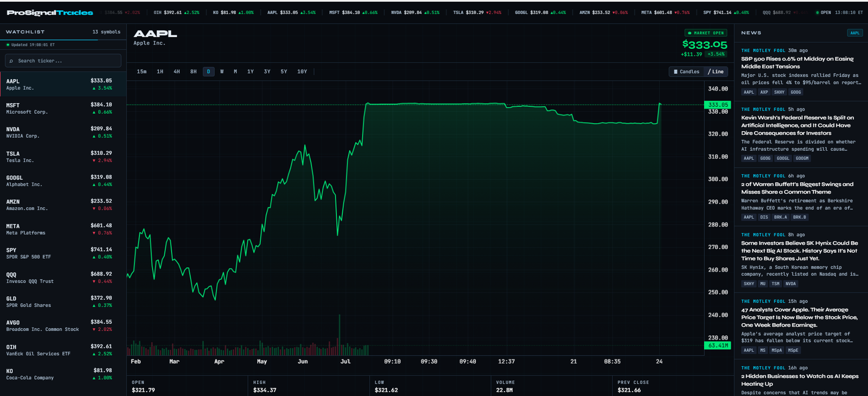868x396 pixels.
Task: Click the MARKET OPEN status badge
Action: coord(706,33)
